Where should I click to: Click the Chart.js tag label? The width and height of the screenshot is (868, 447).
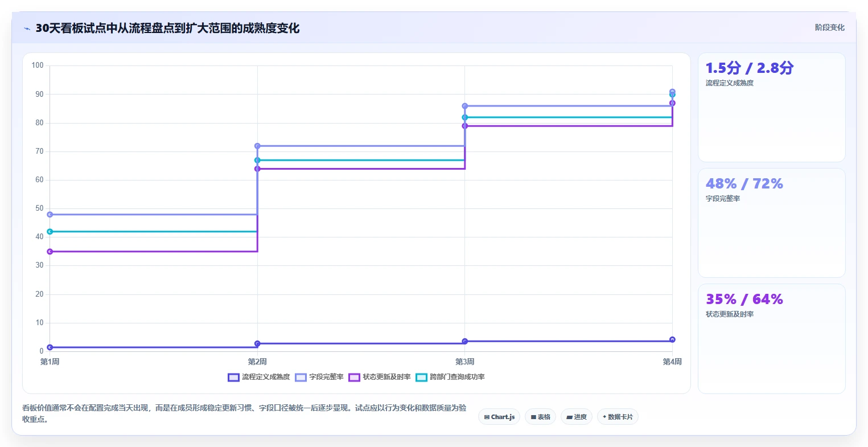[503, 417]
